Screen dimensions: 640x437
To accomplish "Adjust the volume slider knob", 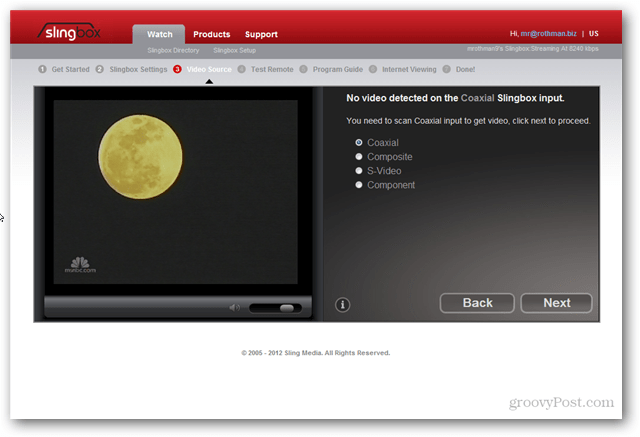I will (287, 308).
